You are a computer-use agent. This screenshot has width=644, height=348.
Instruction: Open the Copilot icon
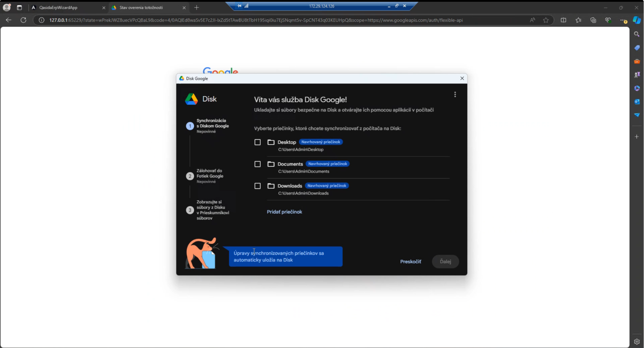[x=637, y=20]
